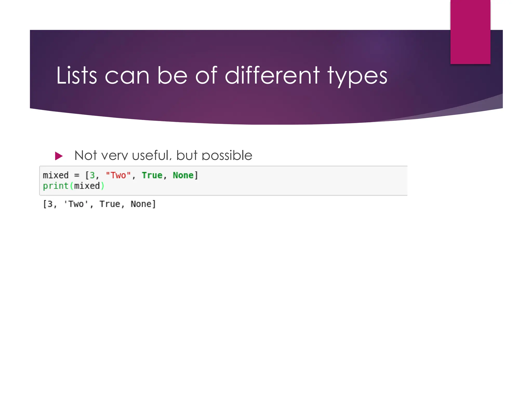Click the print function name in the code
Screen dimensions: 532x399
pos(56,186)
